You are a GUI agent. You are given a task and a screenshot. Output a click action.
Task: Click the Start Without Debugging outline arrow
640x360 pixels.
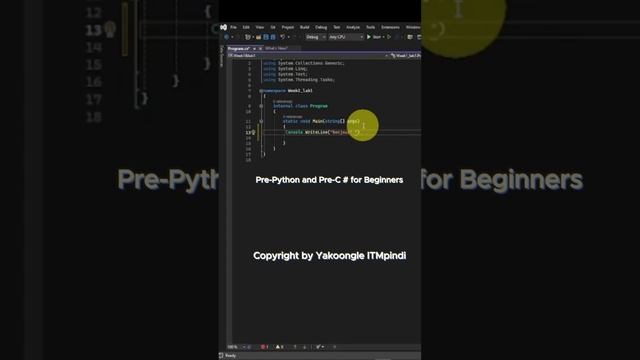click(389, 37)
